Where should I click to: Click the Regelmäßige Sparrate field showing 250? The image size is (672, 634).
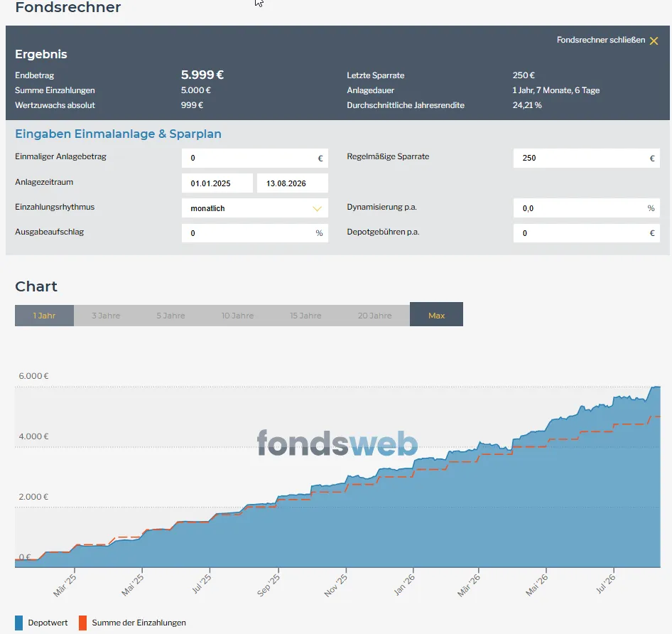[586, 158]
